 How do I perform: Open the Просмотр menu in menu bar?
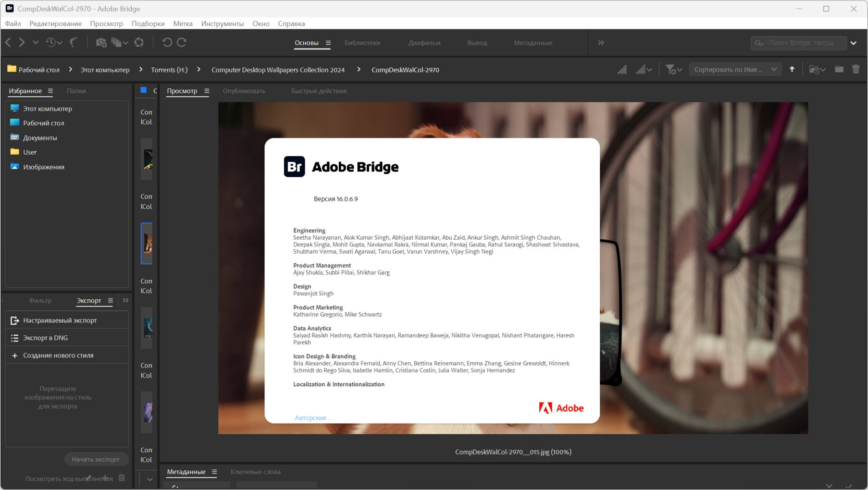pyautogui.click(x=106, y=24)
